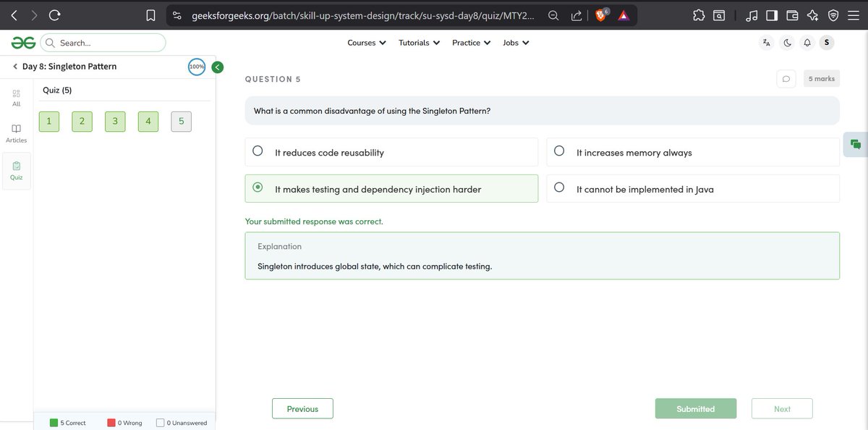Open browser hamburger menu
868x430 pixels.
point(854,14)
